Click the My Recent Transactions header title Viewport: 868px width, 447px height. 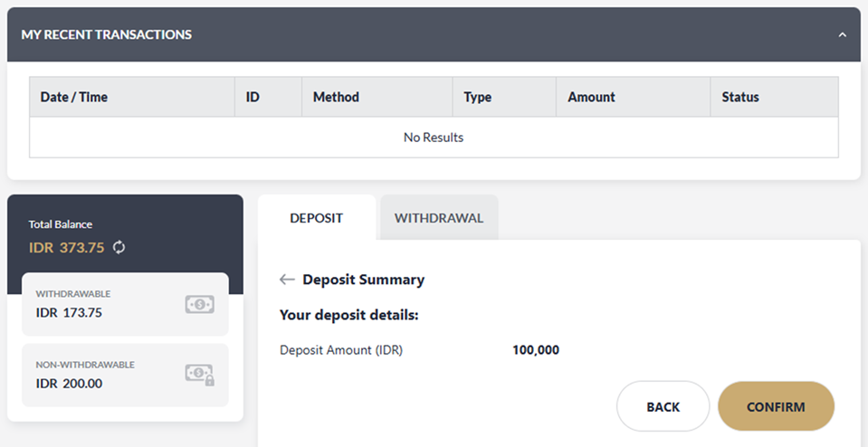point(107,34)
